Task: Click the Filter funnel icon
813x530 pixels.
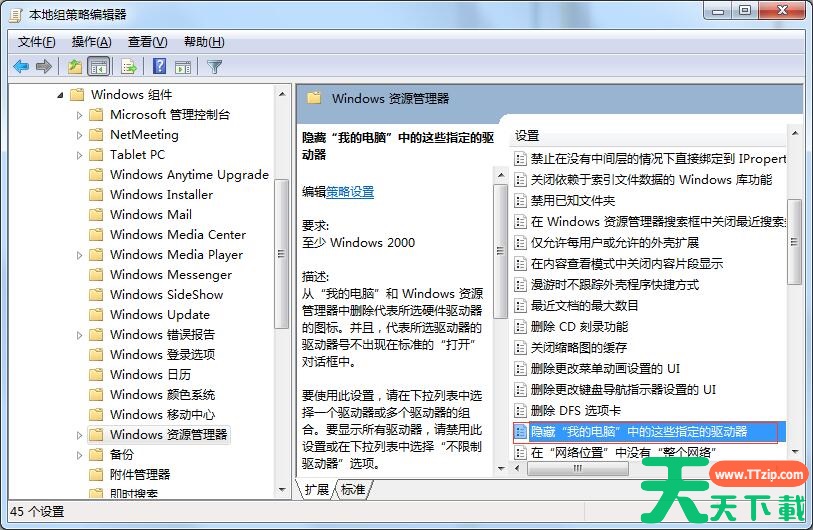Action: (x=214, y=67)
